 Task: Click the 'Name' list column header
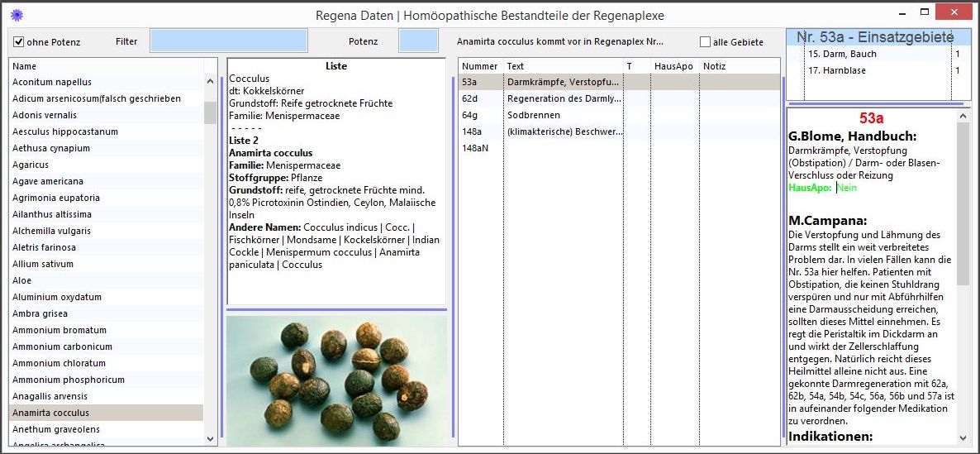click(106, 66)
